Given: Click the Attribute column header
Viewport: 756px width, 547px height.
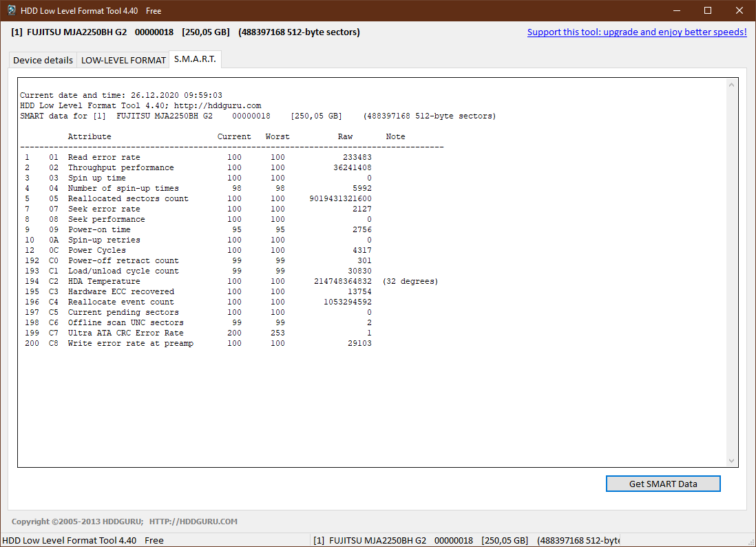Looking at the screenshot, I should [x=90, y=136].
